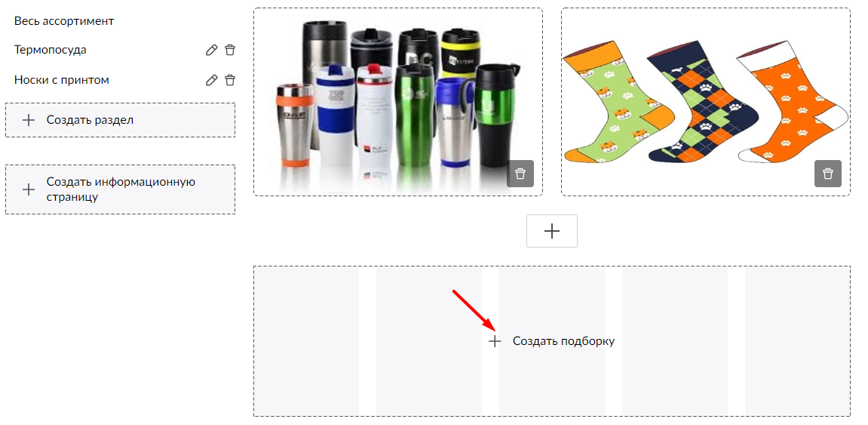This screenshot has height=425, width=868.
Task: Delete the socks banner using its trash button
Action: pos(827,174)
